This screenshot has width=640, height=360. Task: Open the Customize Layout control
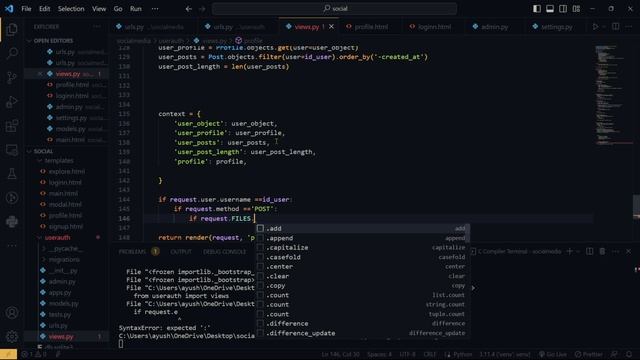tap(576, 9)
